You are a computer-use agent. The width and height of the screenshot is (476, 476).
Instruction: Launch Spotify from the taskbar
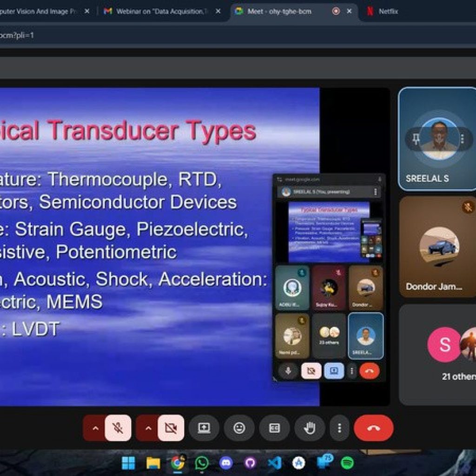pos(347,463)
